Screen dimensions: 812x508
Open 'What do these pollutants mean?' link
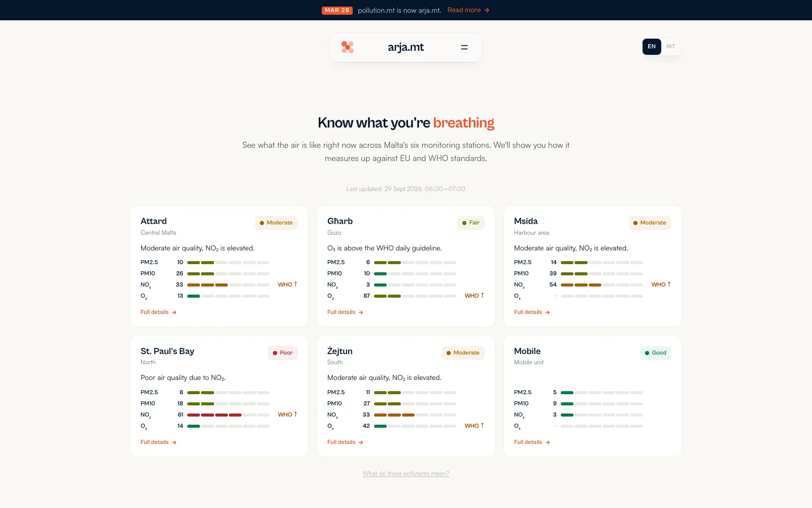406,473
